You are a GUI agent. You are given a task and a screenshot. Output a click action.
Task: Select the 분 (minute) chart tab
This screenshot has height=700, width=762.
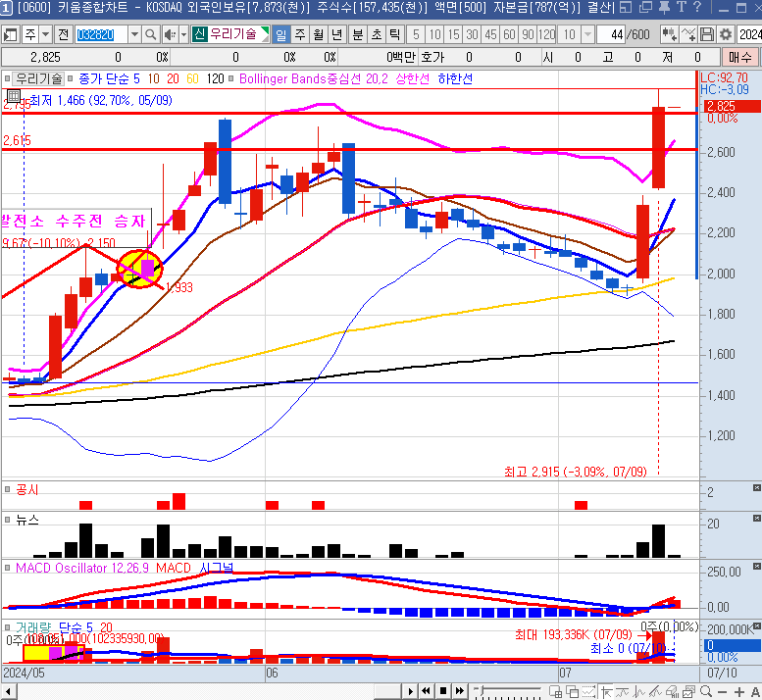(357, 34)
